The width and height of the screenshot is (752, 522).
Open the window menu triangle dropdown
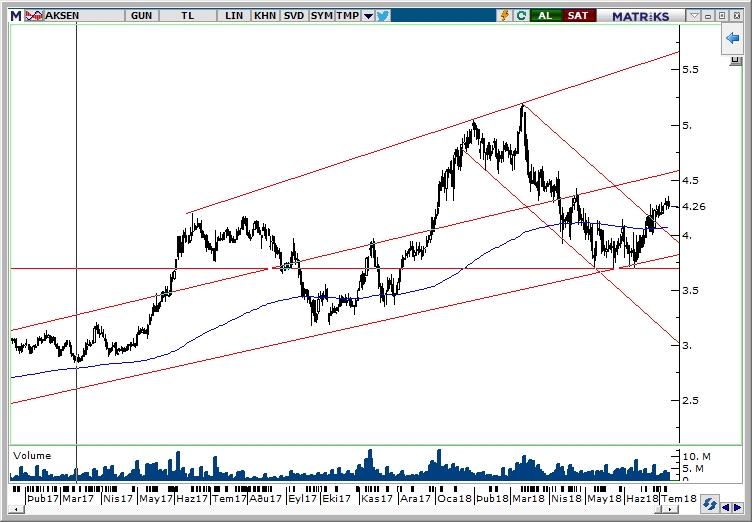point(693,16)
